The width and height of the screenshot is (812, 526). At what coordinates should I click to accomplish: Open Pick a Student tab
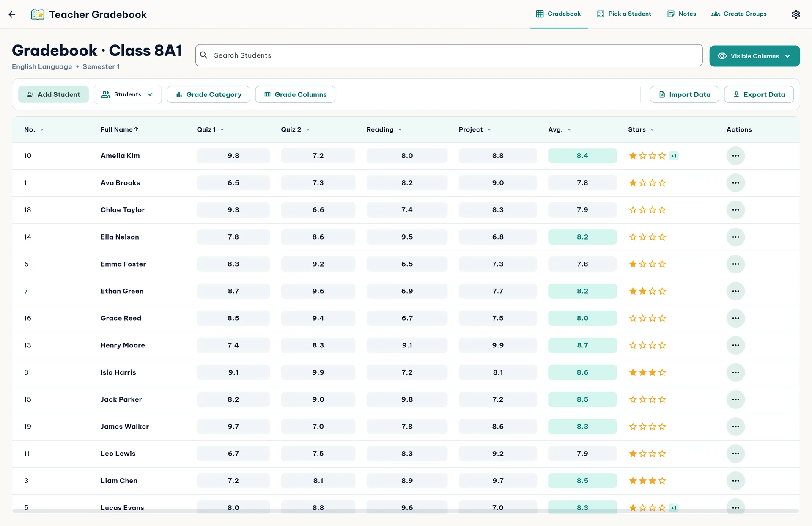(x=624, y=14)
